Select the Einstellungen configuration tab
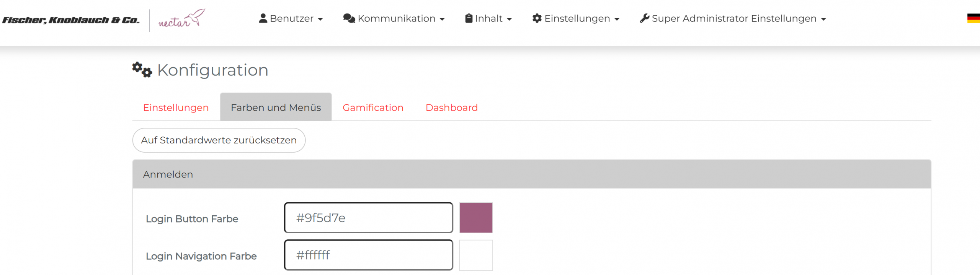The image size is (980, 275). coord(176,107)
